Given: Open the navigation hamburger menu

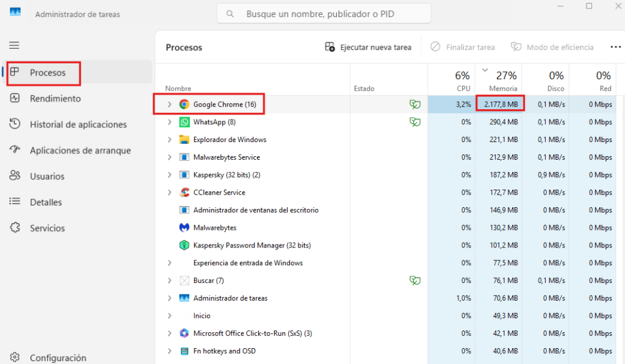Looking at the screenshot, I should tap(14, 45).
